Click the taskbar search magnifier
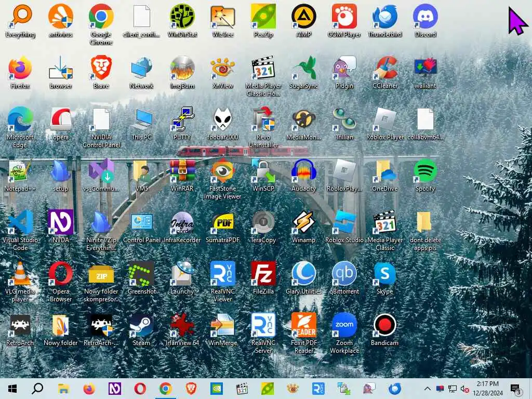Viewport: 532px width, 399px height. pyautogui.click(x=37, y=389)
